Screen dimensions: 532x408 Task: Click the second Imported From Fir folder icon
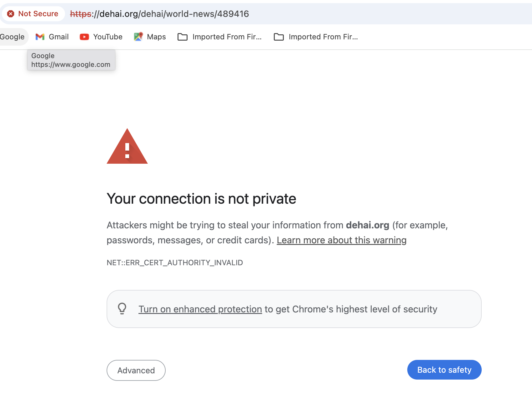pyautogui.click(x=279, y=37)
